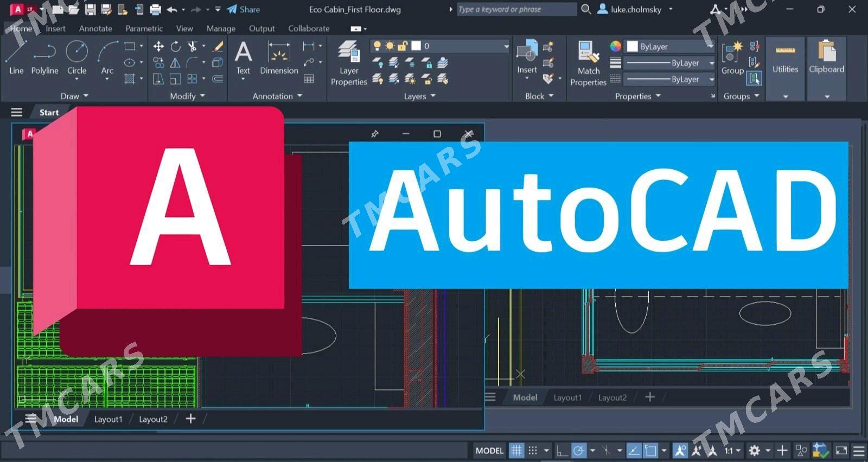Select the Line tool

tap(16, 57)
